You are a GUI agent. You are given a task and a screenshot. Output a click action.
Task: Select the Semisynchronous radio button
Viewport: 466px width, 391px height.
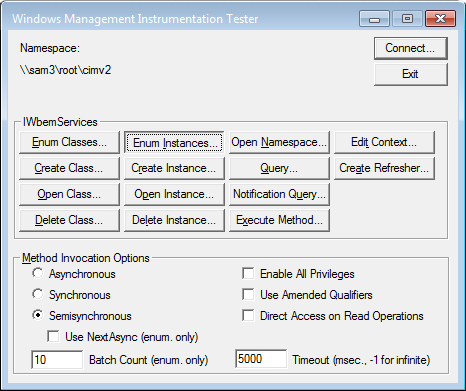click(38, 315)
